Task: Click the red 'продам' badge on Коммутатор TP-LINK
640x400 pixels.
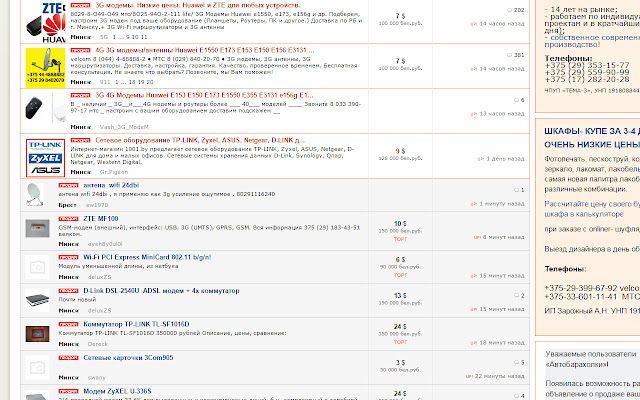Action: coord(68,324)
